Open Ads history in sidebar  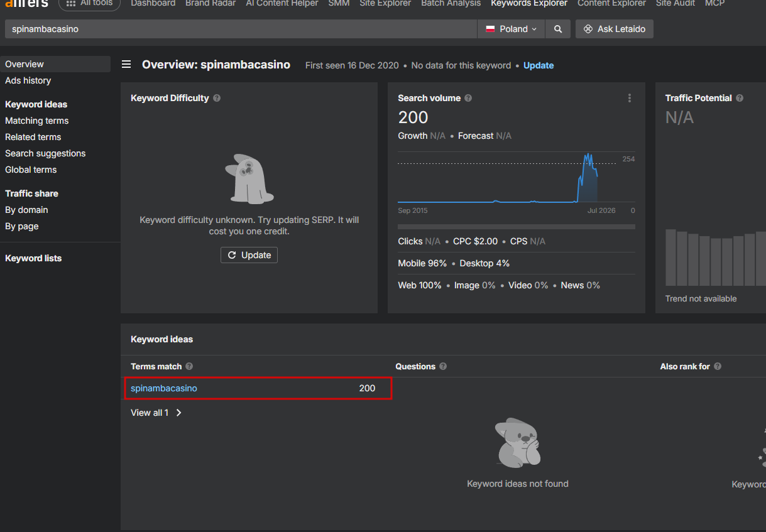(28, 80)
